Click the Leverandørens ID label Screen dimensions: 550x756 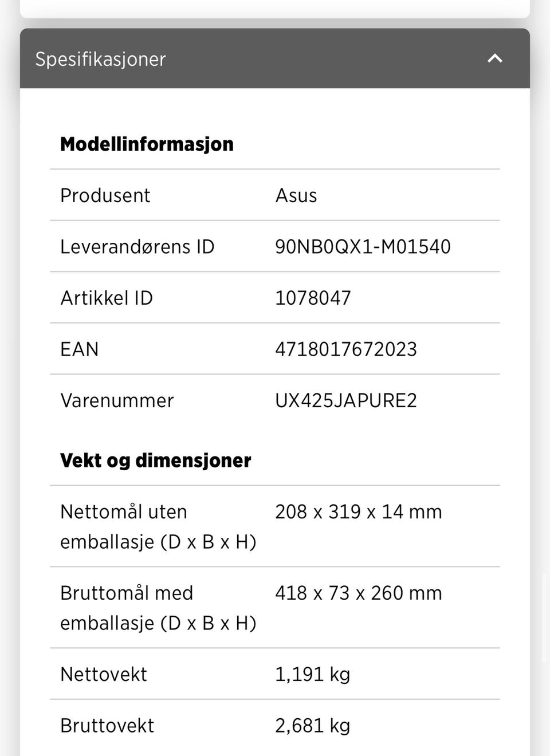[x=137, y=247]
